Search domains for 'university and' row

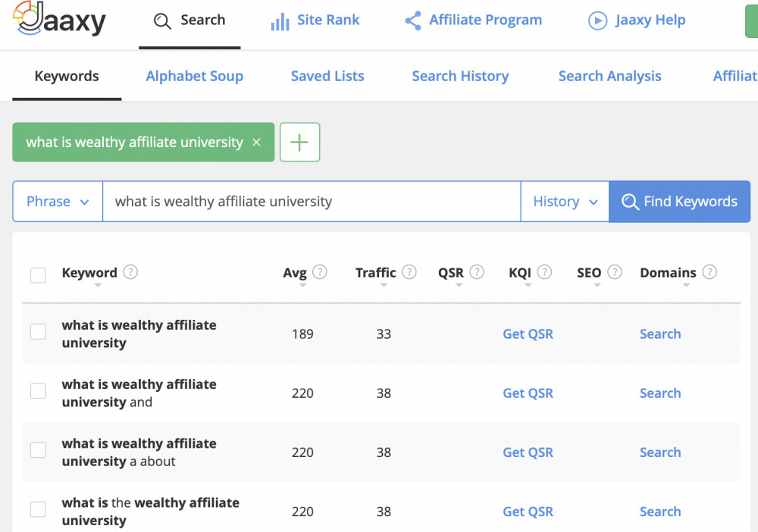(x=660, y=393)
